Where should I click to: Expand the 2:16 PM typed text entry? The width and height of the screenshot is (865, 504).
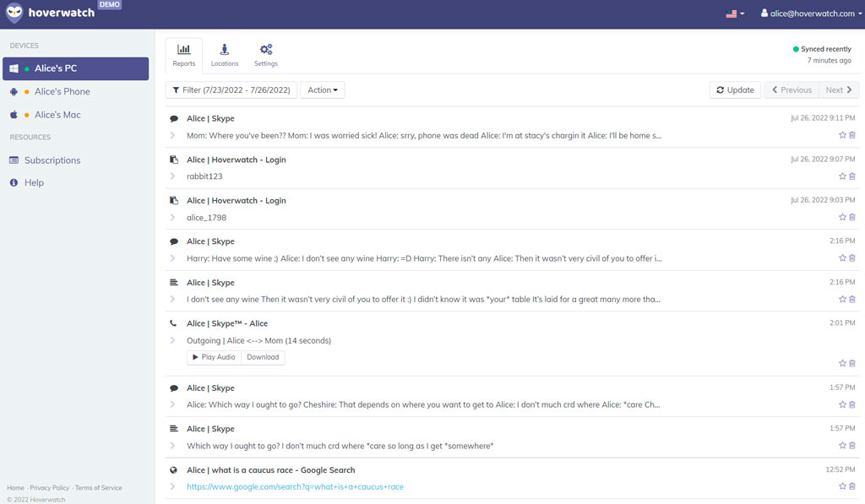click(172, 300)
